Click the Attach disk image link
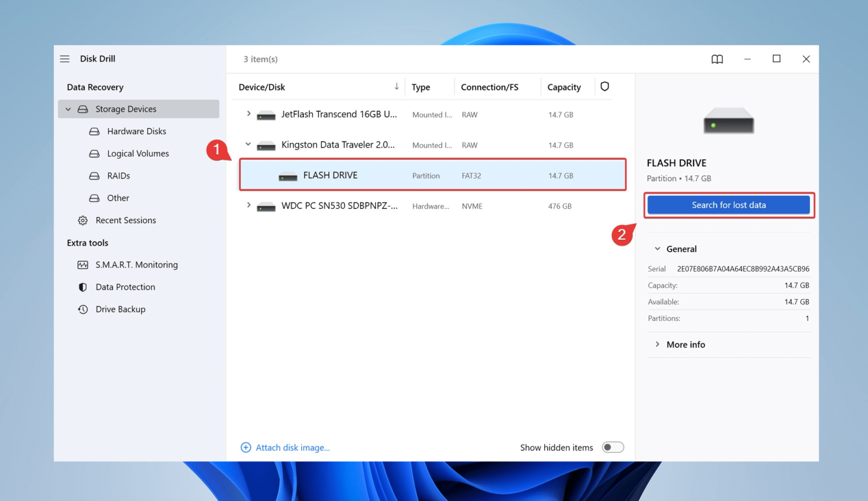 pos(293,448)
